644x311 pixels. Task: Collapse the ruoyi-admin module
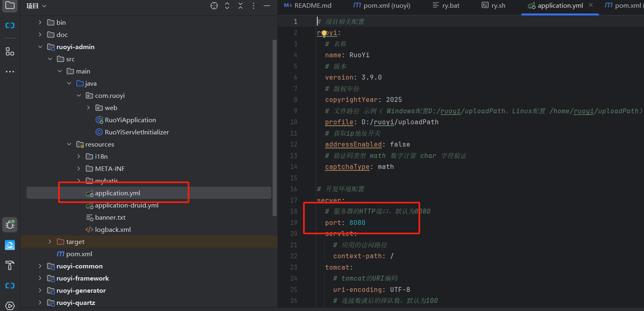(x=40, y=47)
